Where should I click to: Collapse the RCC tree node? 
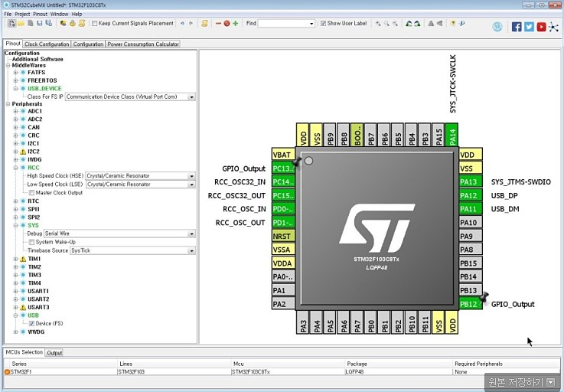point(15,168)
